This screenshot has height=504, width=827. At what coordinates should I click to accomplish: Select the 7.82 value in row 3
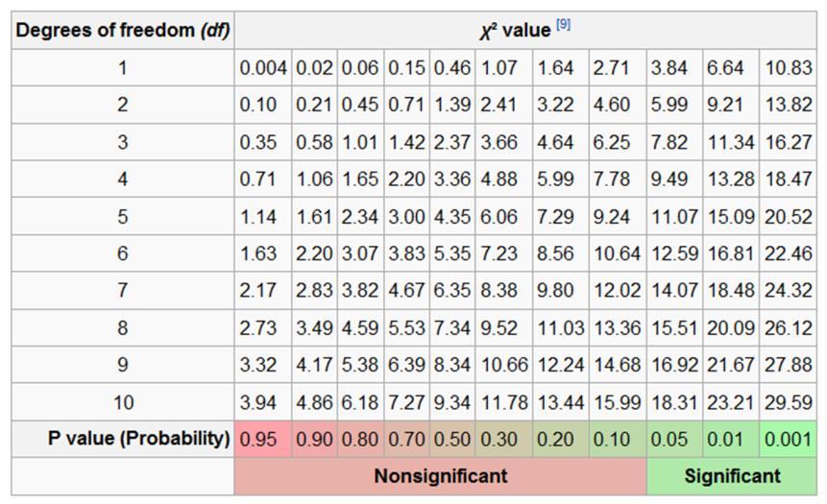pos(674,142)
